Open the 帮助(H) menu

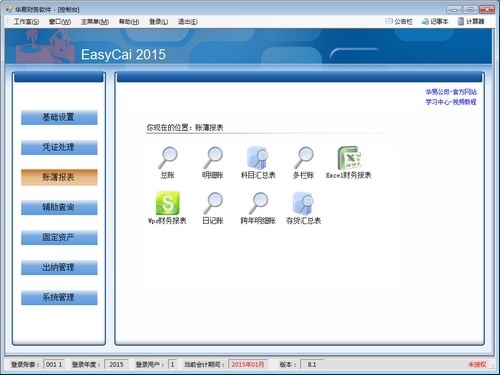tap(129, 22)
